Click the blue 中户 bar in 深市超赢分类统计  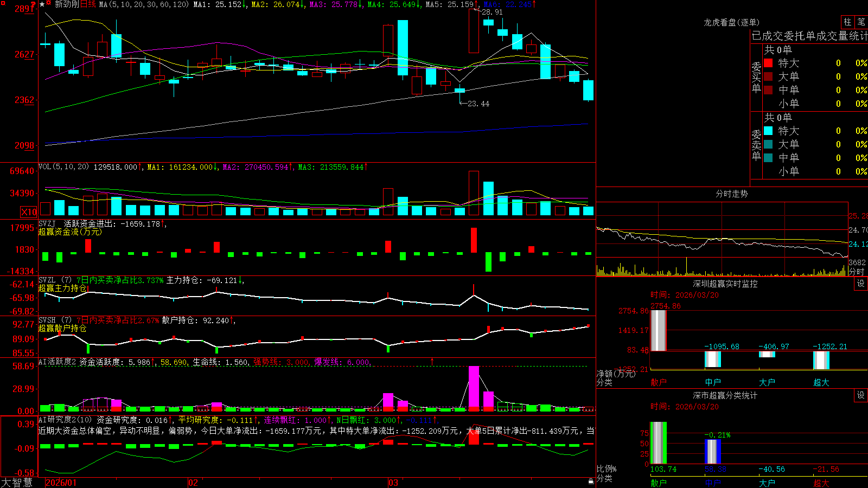tap(713, 452)
